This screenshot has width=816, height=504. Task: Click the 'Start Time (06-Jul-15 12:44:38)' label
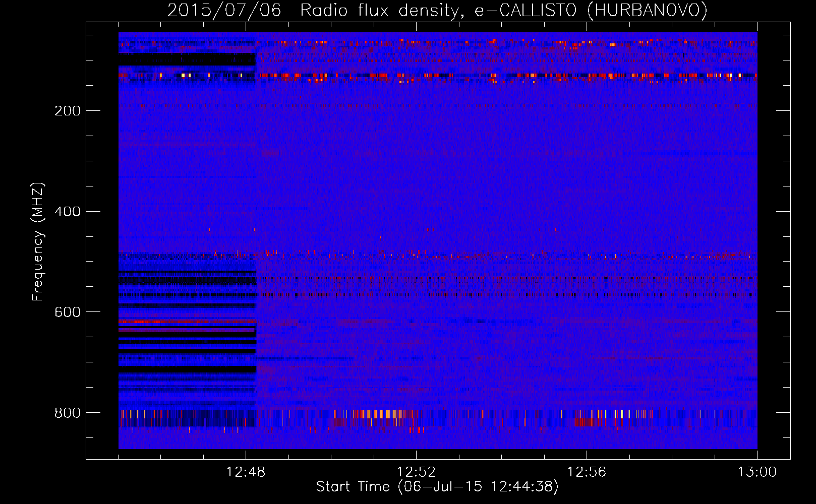(437, 487)
